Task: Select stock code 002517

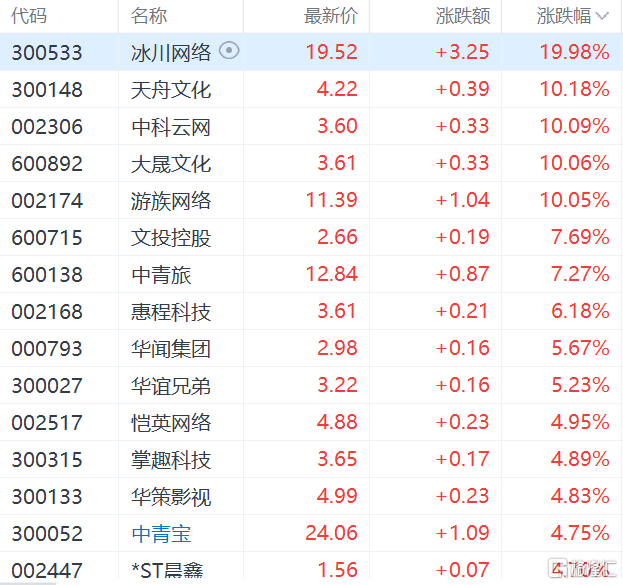Action: [47, 422]
